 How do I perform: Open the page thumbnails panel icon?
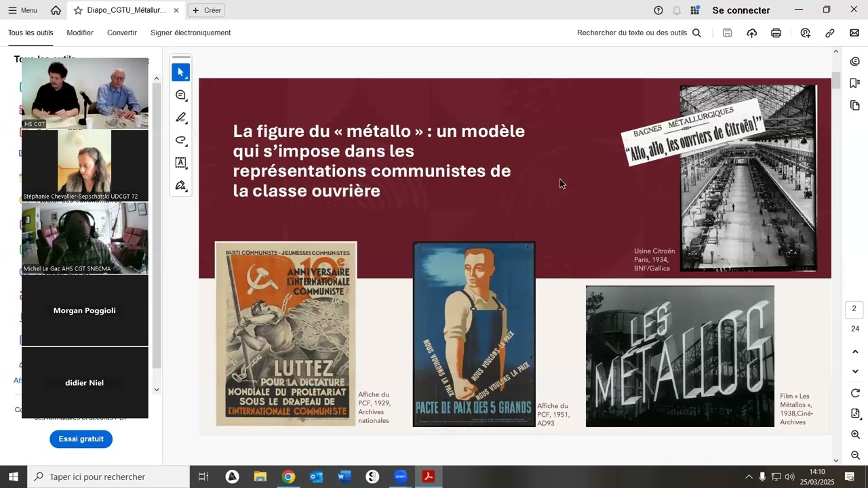(855, 106)
